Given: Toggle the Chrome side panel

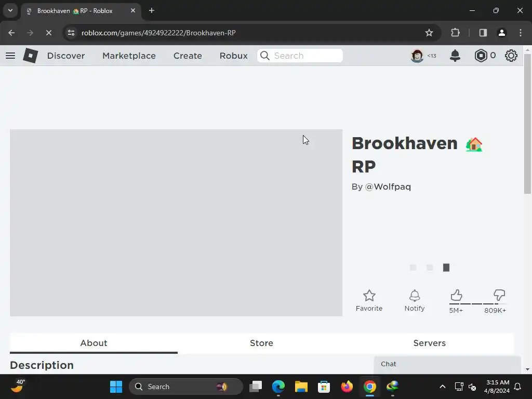Looking at the screenshot, I should [x=483, y=33].
